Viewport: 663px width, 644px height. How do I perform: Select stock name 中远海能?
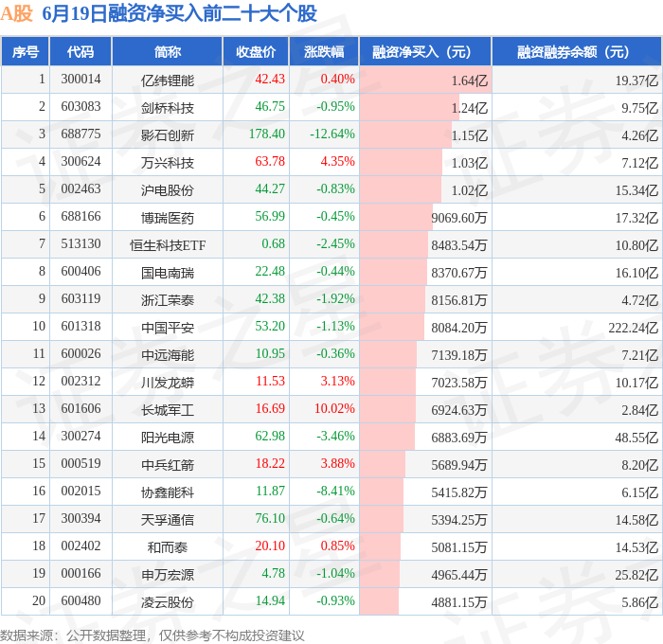point(168,355)
